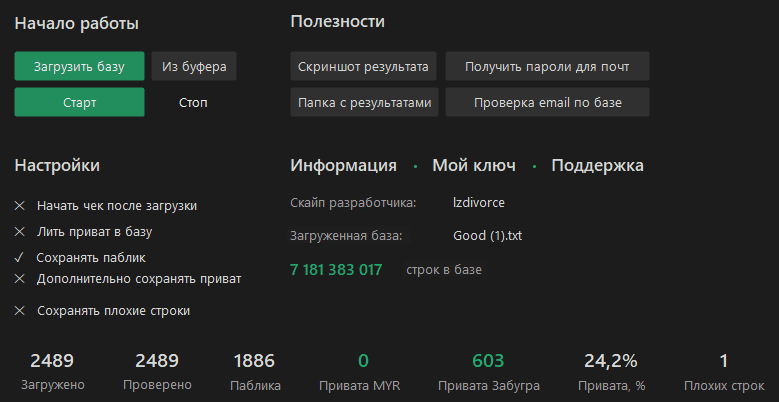
Task: Click the Начало работы heading
Action: click(x=77, y=23)
